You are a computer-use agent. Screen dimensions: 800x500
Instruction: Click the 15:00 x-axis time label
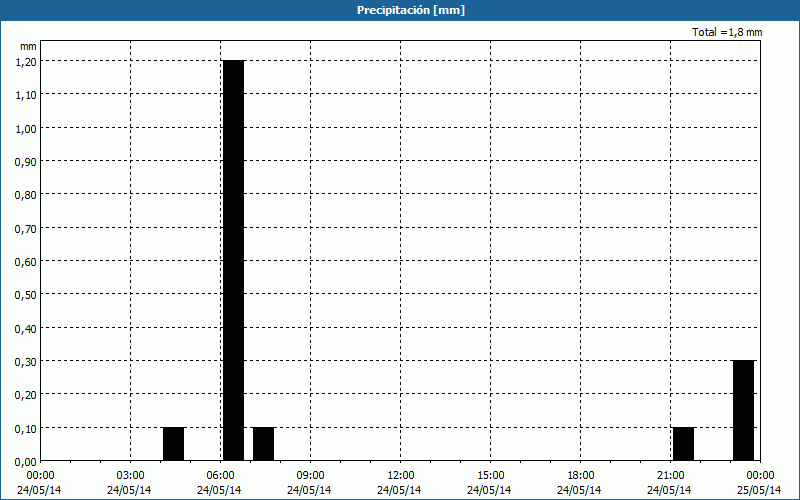click(x=490, y=476)
